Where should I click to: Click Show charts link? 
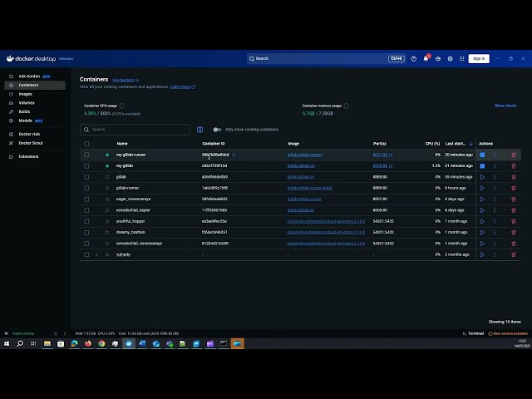coord(505,106)
